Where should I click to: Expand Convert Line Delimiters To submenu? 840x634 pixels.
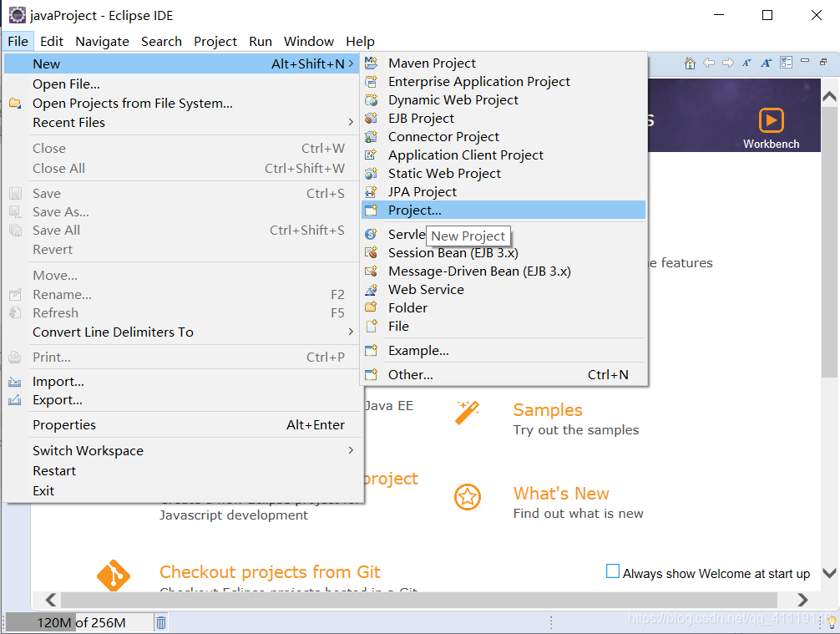coord(351,332)
